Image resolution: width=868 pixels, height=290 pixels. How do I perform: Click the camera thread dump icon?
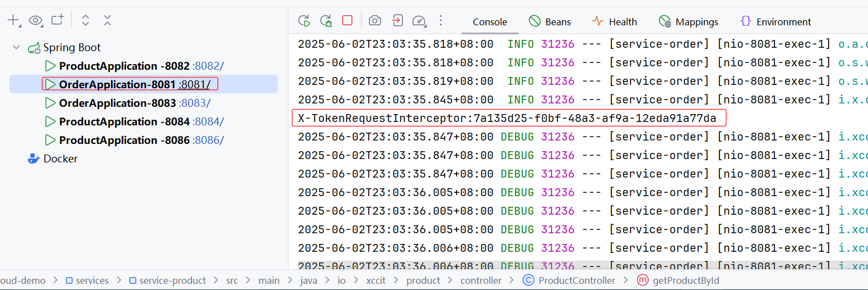tap(375, 21)
